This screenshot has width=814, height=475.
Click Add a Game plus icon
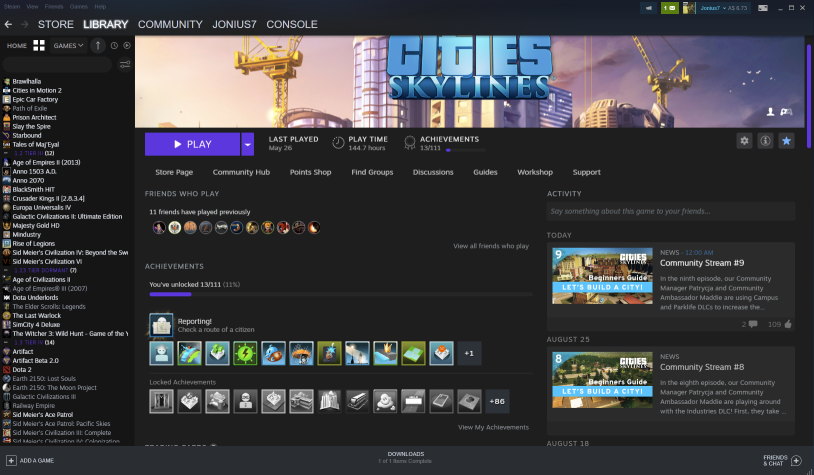[11, 460]
